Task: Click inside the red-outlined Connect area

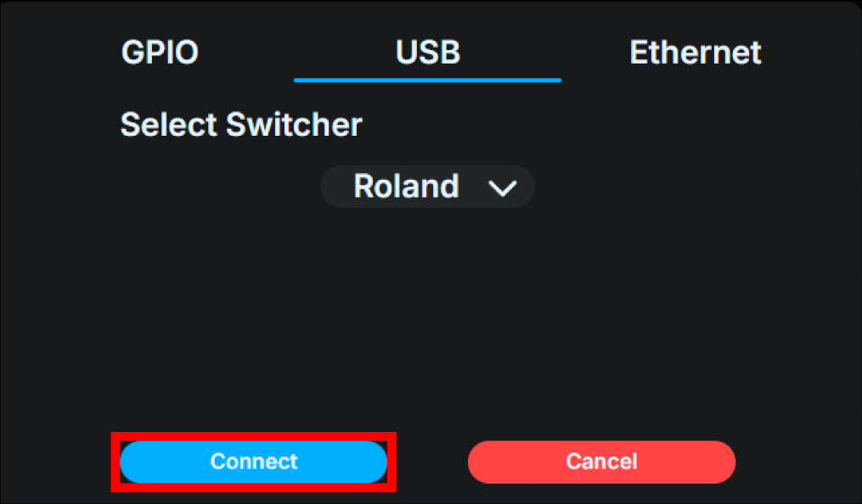Action: [x=253, y=462]
